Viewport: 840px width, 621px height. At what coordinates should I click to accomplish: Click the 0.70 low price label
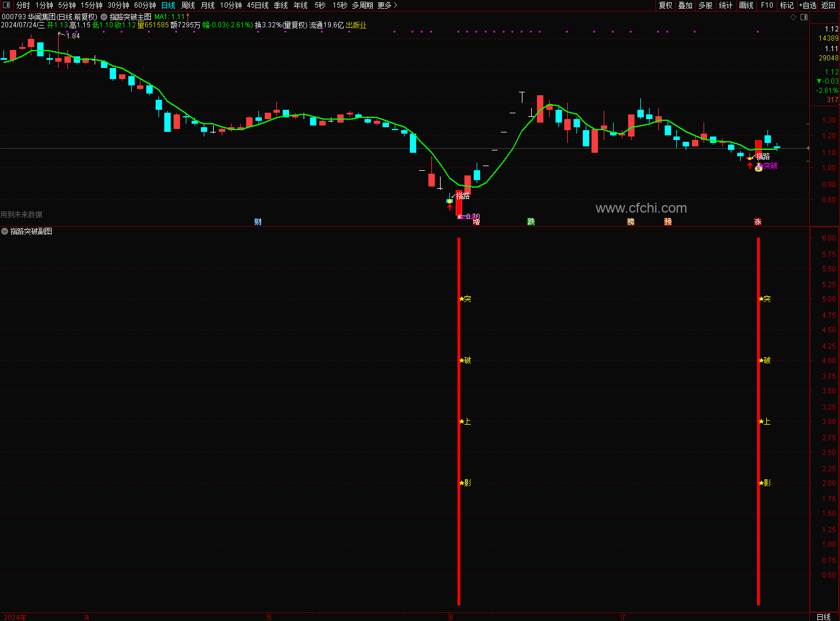[473, 217]
